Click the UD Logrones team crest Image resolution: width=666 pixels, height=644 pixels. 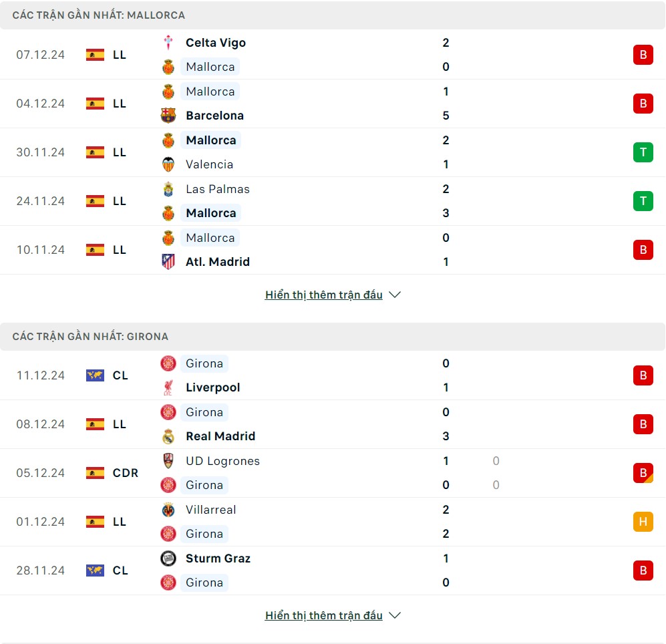tap(168, 461)
